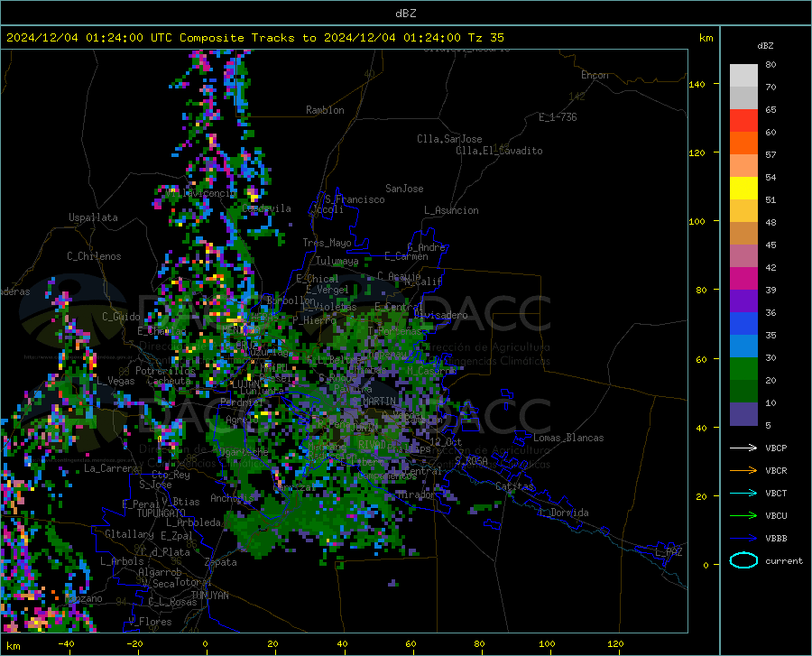Click the 'L_Asuncion' map label
This screenshot has width=812, height=656.
coord(451,210)
